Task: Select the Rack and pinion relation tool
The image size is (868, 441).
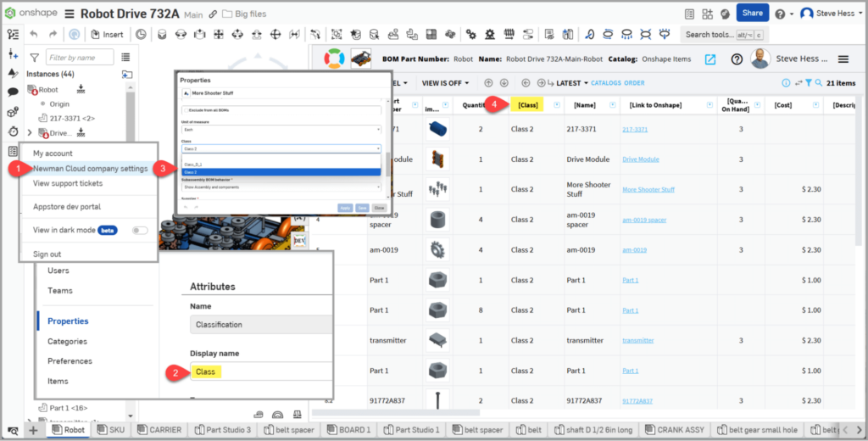Action: [x=490, y=35]
